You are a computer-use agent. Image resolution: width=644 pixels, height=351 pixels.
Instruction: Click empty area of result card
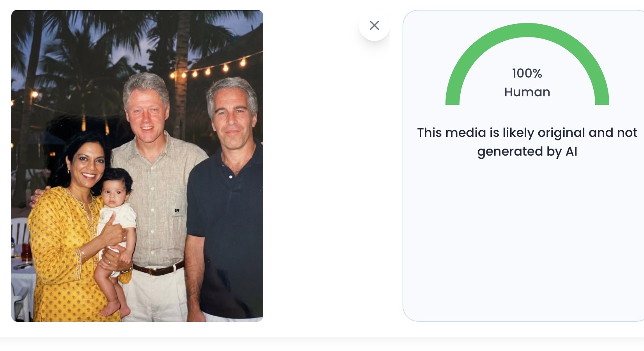pos(523,242)
